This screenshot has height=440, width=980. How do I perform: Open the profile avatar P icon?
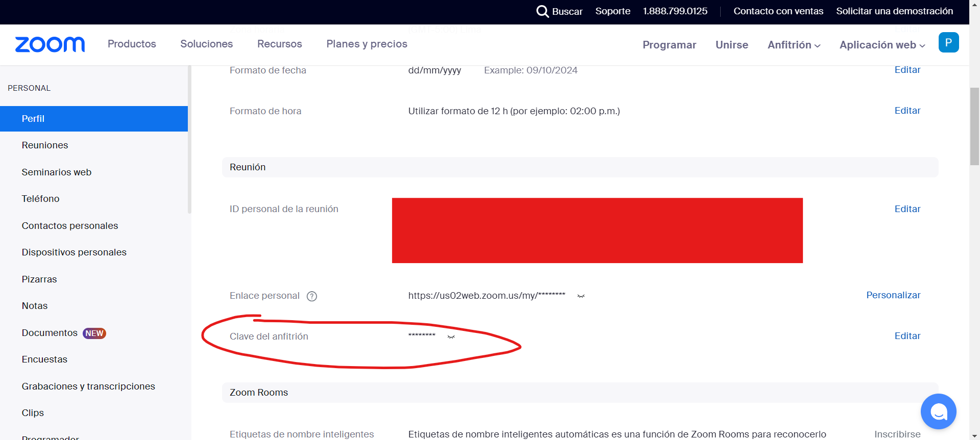(948, 42)
